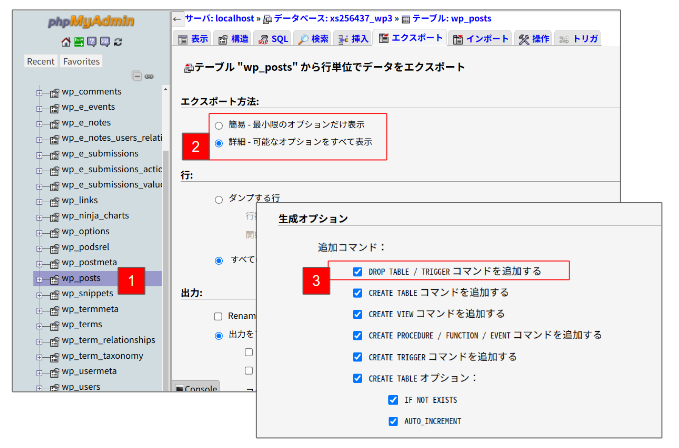679x448 pixels.
Task: Expand the wp_termmeta tree node
Action: pos(40,309)
